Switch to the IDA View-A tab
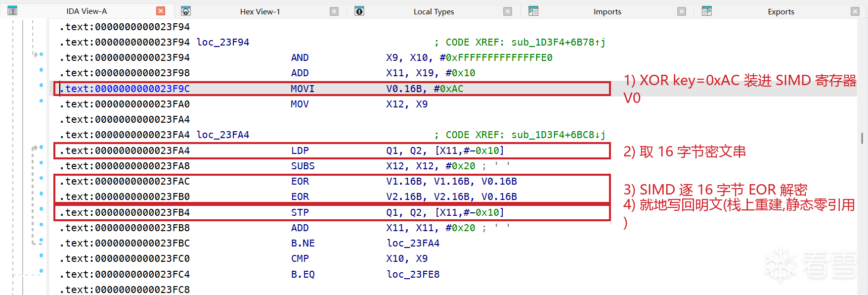Image resolution: width=868 pixels, height=295 pixels. [87, 11]
